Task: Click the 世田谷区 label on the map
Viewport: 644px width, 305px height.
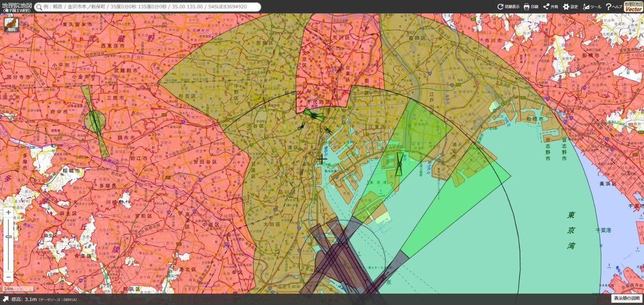Action: [205, 161]
